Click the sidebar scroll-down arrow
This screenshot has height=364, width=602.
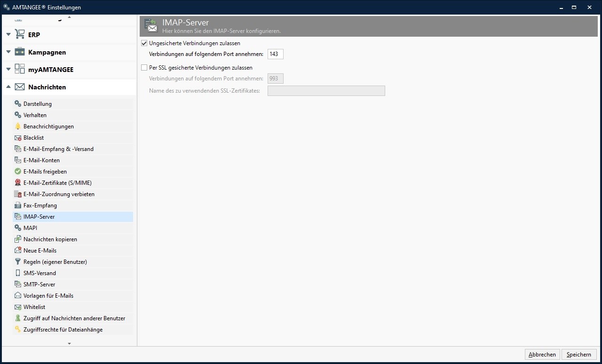click(x=70, y=344)
